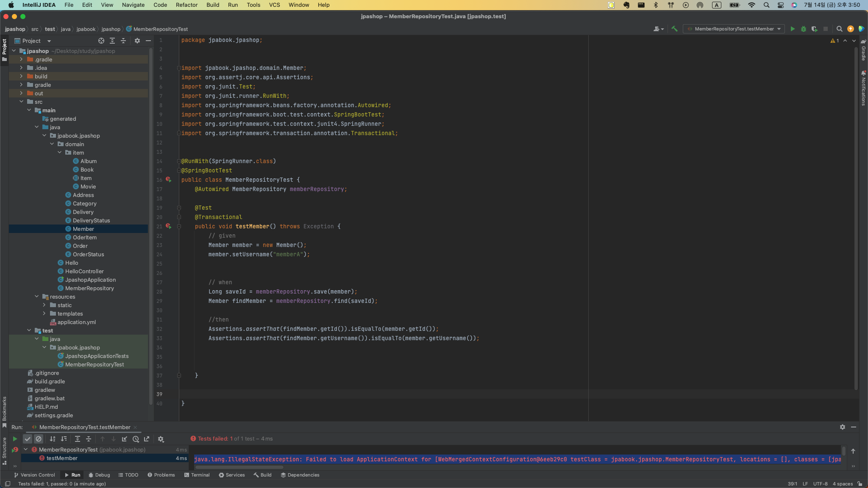868x488 pixels.
Task: Select application.yml in project tree
Action: (x=76, y=322)
